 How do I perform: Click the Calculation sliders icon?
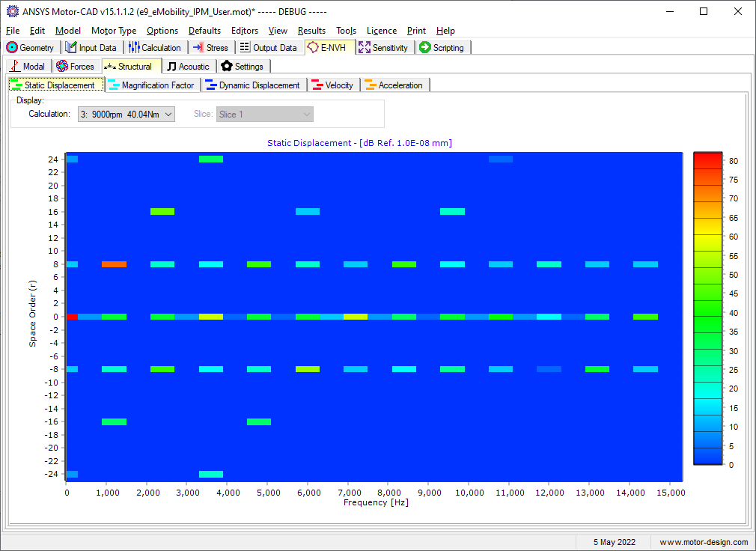134,47
